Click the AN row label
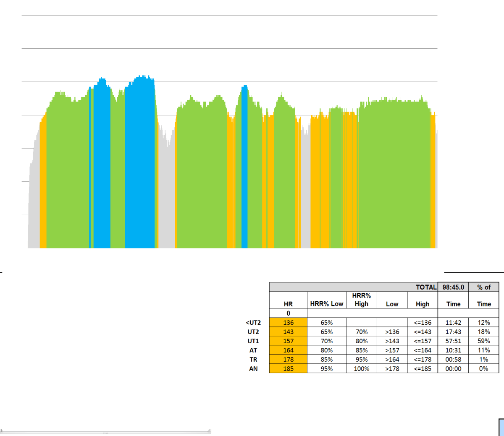 (x=253, y=369)
